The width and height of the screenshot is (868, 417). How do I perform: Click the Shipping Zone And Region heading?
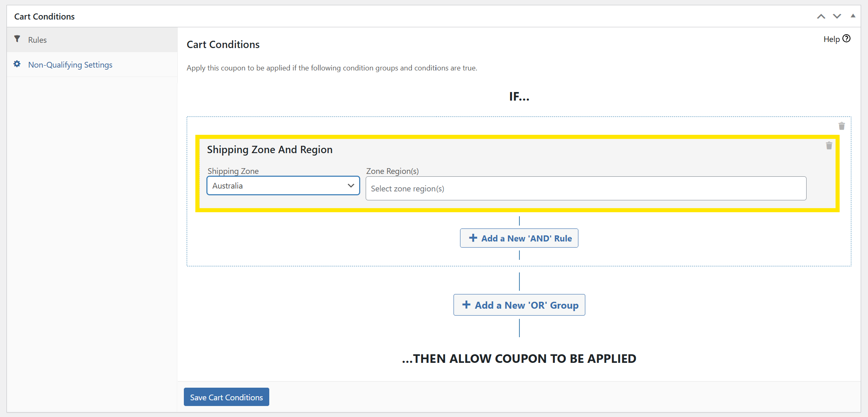pyautogui.click(x=270, y=149)
